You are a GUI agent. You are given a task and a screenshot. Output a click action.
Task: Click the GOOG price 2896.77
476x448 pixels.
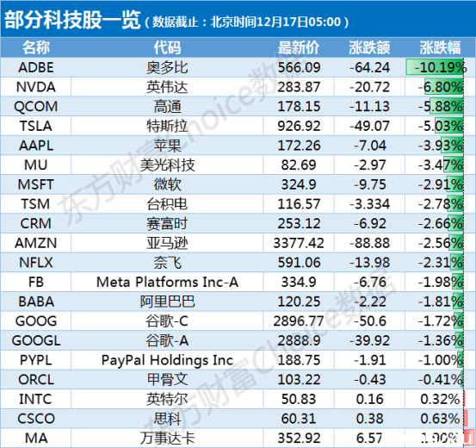point(299,321)
